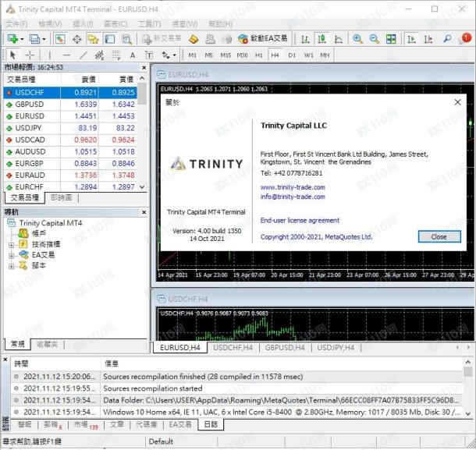Open the MetaEditor gold book icon
The height and width of the screenshot is (450, 476).
pyautogui.click(x=194, y=39)
